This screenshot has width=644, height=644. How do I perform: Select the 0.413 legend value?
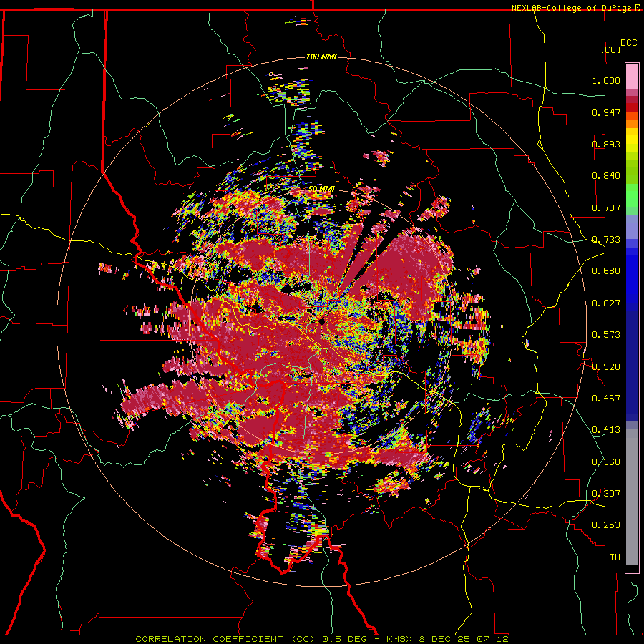[606, 430]
